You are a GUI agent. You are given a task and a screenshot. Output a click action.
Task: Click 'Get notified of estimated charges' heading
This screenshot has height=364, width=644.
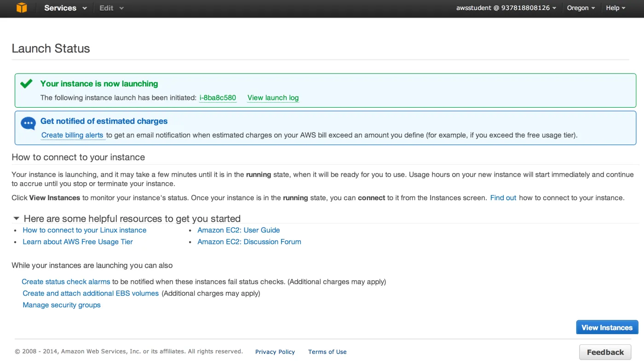pyautogui.click(x=104, y=121)
